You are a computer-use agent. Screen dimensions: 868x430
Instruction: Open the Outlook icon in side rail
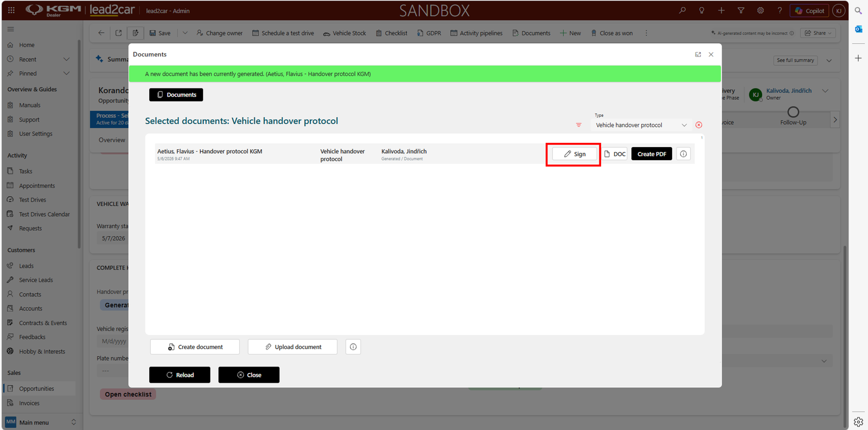pos(858,29)
